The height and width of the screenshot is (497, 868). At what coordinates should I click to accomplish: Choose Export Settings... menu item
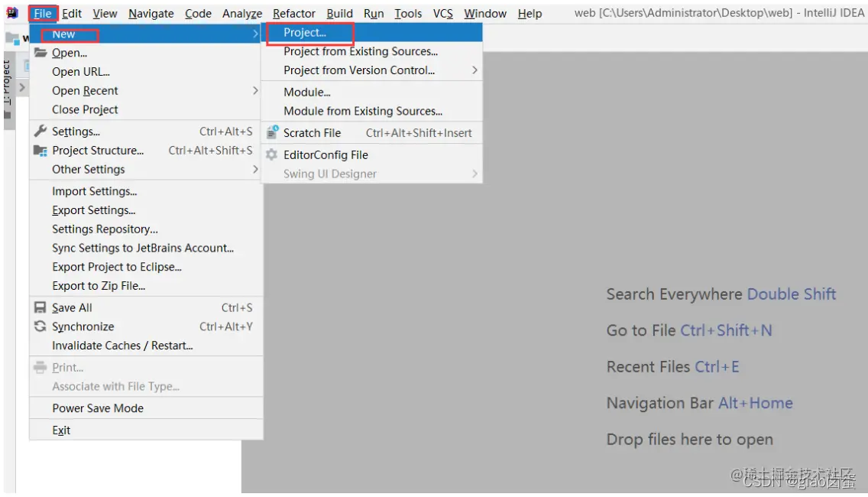[x=145, y=210]
